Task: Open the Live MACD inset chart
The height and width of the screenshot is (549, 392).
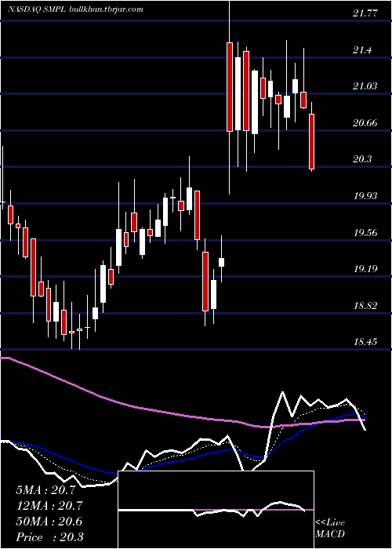Action: (x=216, y=510)
